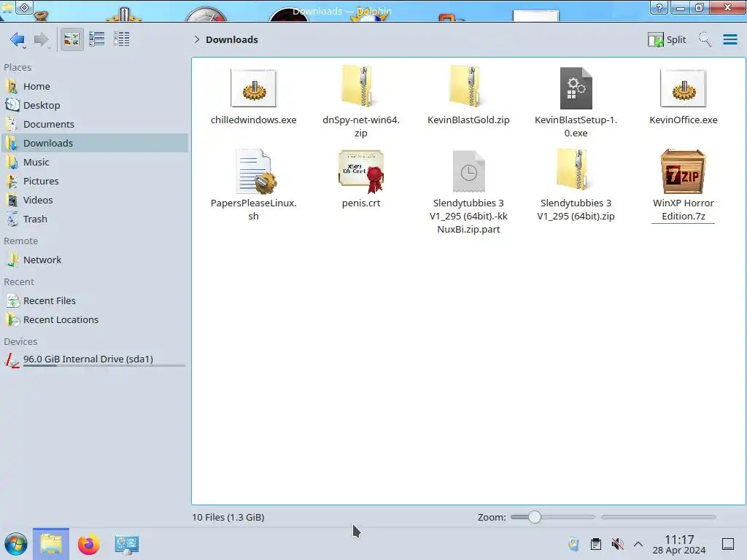Viewport: 747px width, 560px height.
Task: Open the hamburger menu button
Action: point(729,39)
